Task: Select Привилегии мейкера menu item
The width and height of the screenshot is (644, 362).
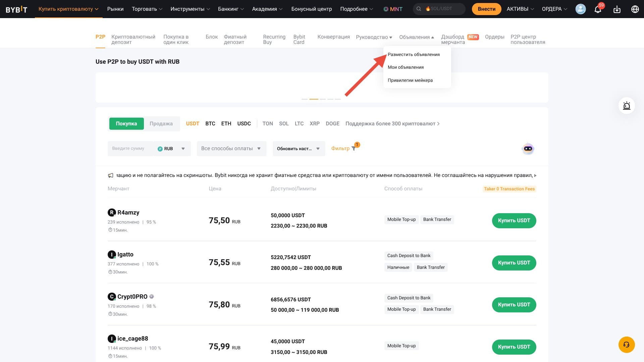Action: (410, 80)
